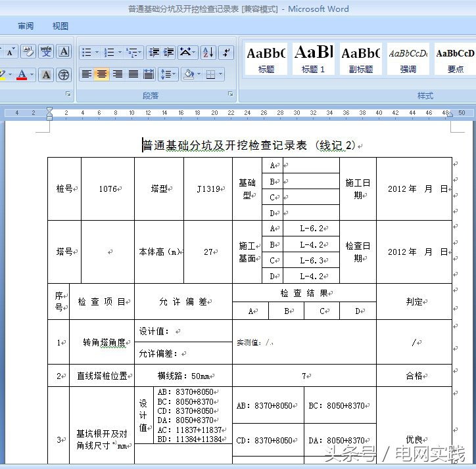This screenshot has height=469, width=476.
Task: Apply distributed alignment
Action: click(149, 74)
